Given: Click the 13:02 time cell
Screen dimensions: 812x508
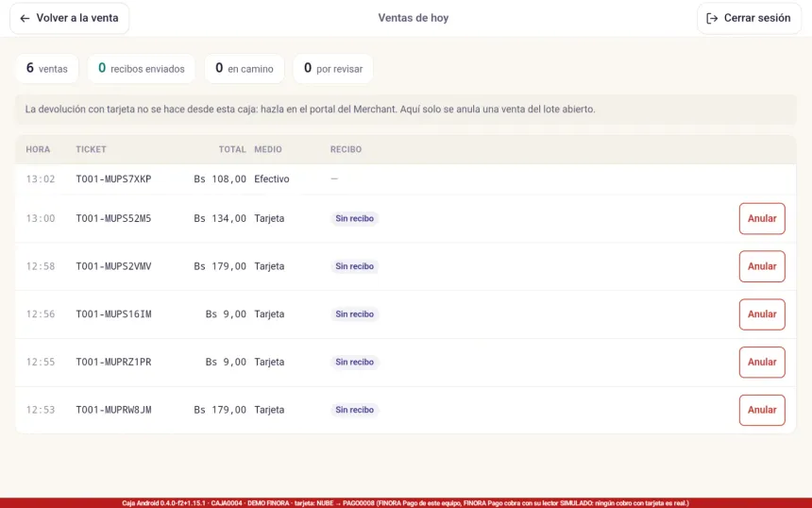Looking at the screenshot, I should click(41, 179).
